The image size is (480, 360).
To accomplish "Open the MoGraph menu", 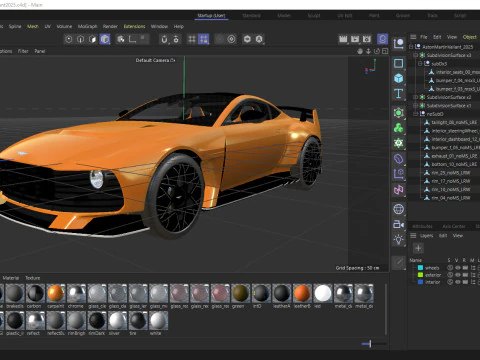I will pyautogui.click(x=87, y=26).
